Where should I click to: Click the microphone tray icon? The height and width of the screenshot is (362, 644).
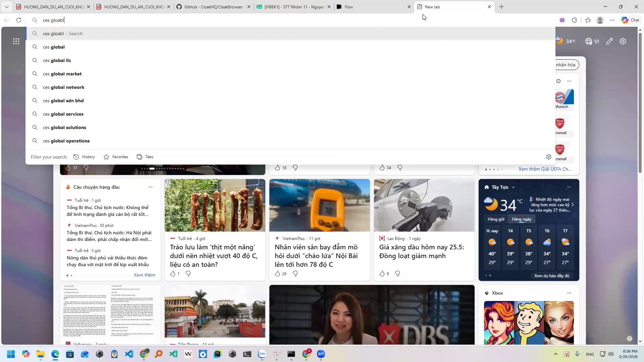click(577, 354)
